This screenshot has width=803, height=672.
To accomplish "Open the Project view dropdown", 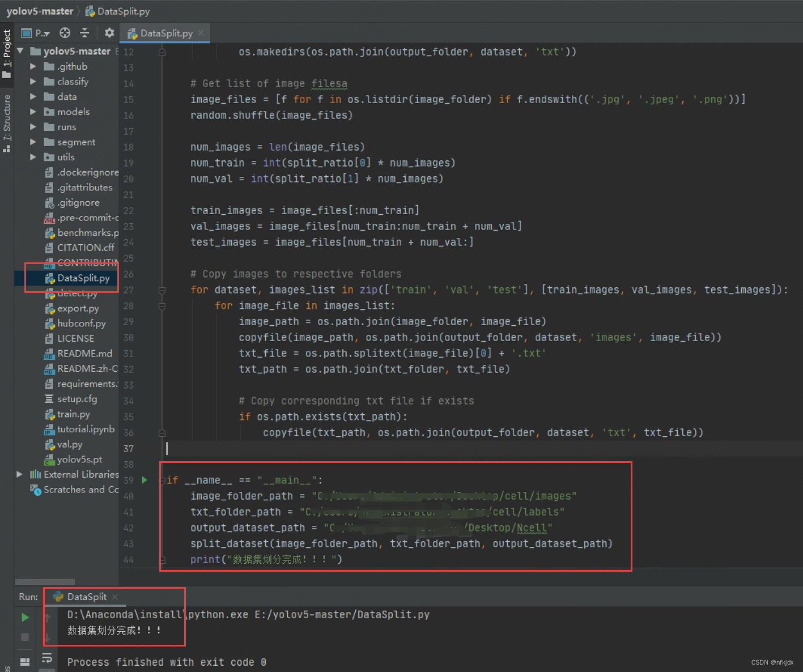I will pos(36,33).
